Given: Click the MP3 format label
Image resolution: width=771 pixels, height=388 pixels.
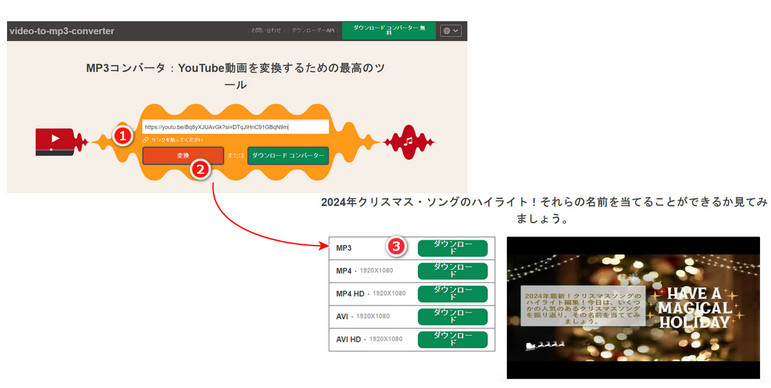Looking at the screenshot, I should click(x=344, y=248).
